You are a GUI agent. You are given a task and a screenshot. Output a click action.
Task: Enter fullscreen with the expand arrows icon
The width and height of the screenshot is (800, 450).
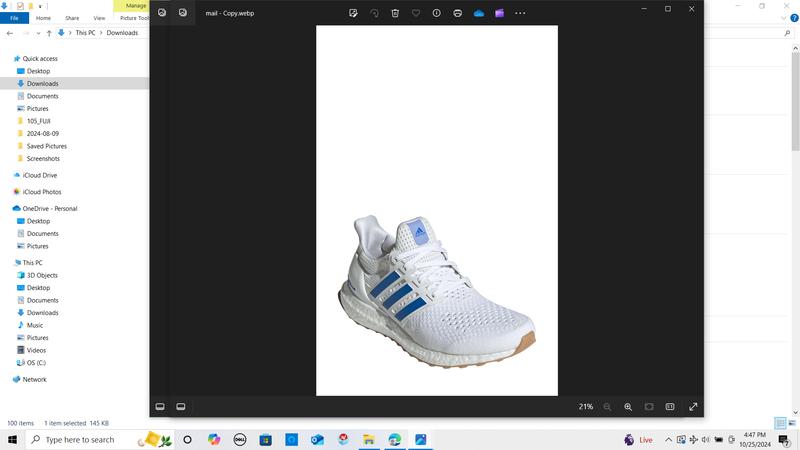pos(693,407)
